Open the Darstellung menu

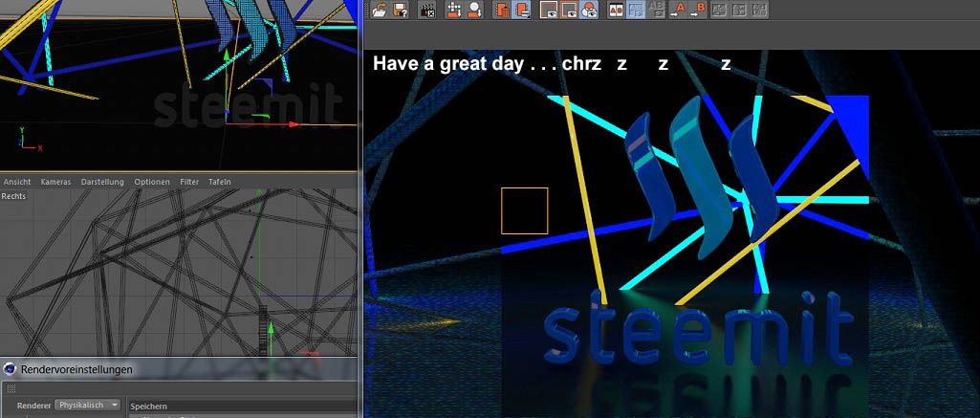102,182
